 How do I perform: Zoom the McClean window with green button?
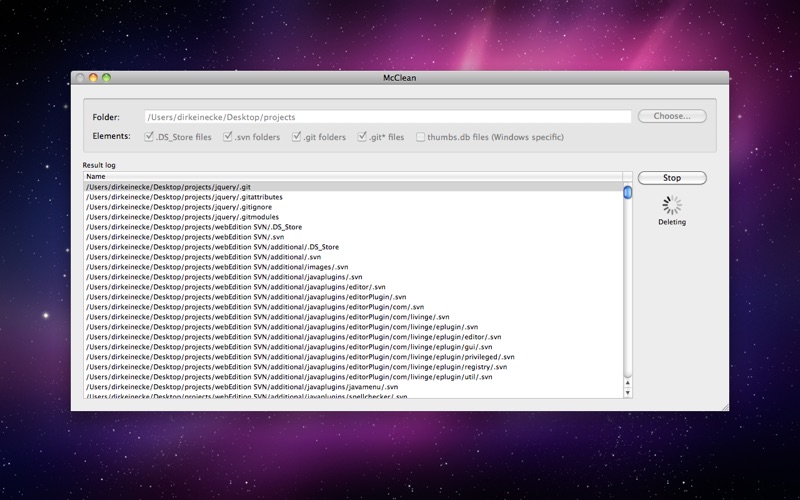pos(106,78)
